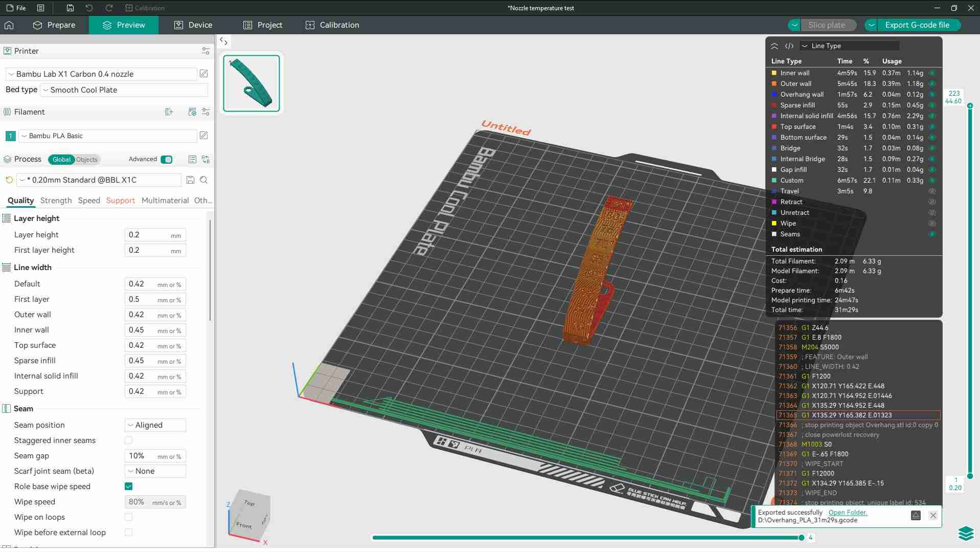This screenshot has width=980, height=552.
Task: Click the Open Folder link
Action: [848, 513]
